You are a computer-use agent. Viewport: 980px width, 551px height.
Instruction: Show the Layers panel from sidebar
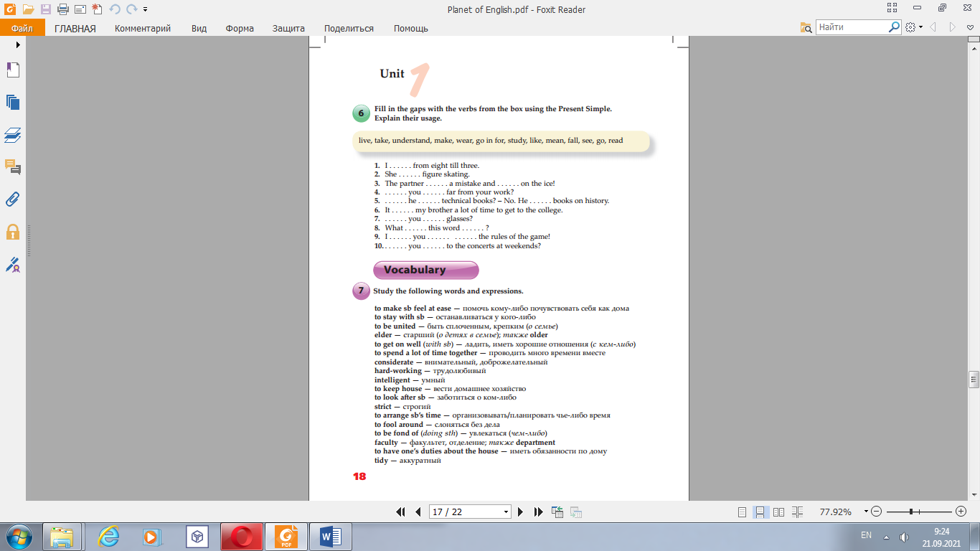coord(13,135)
